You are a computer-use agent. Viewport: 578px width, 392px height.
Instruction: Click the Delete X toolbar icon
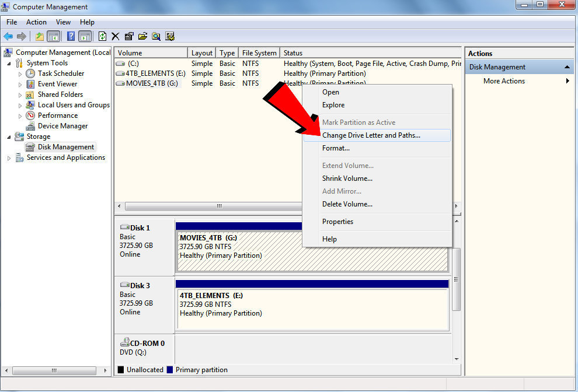click(x=116, y=36)
